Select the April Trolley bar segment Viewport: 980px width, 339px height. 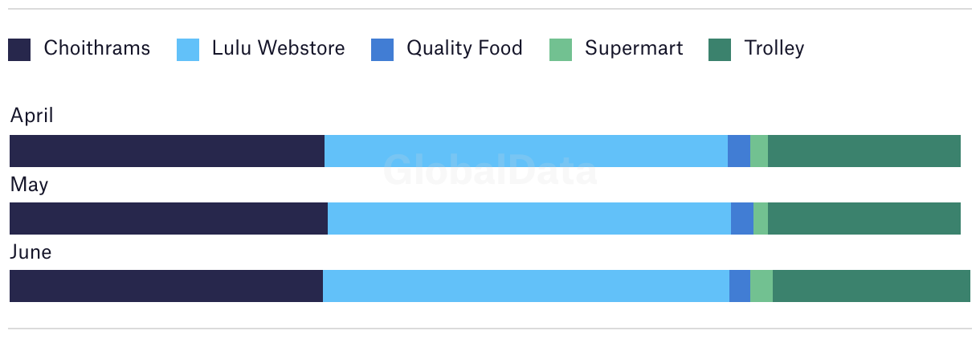[x=864, y=151]
